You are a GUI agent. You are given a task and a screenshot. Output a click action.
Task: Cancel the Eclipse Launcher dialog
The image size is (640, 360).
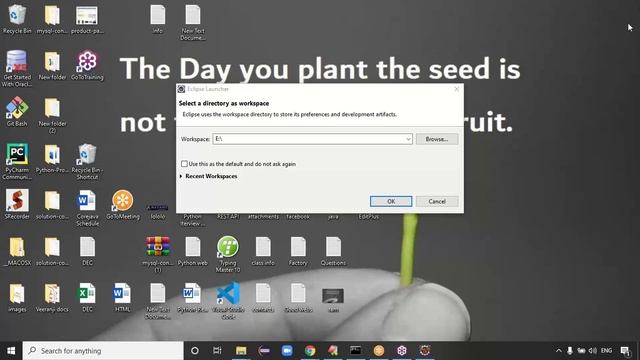(437, 201)
